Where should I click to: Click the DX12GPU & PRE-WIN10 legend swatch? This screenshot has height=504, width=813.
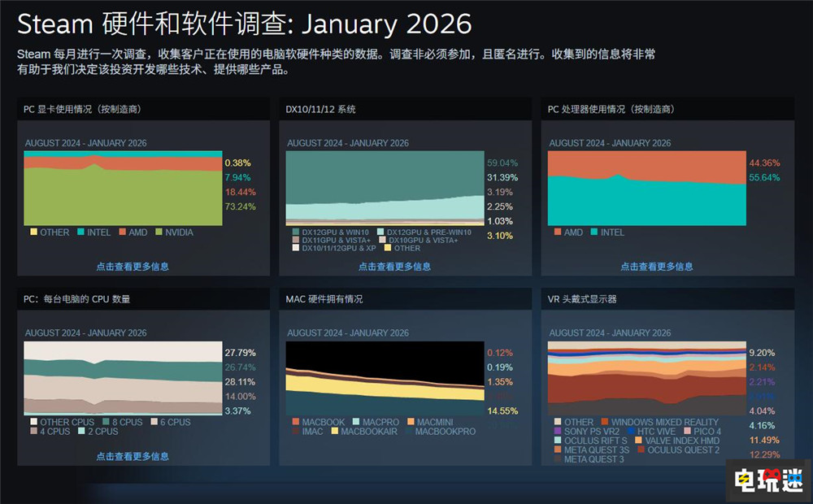click(380, 232)
